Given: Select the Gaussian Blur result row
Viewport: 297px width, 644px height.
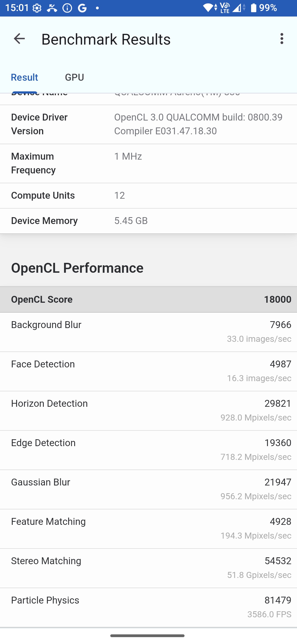Looking at the screenshot, I should pos(148,489).
